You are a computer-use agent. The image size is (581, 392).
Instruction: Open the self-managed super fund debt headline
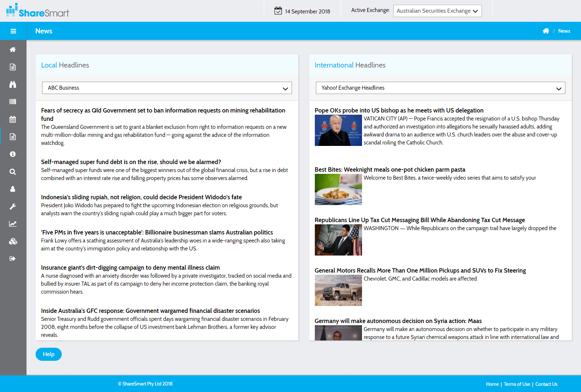coord(131,162)
